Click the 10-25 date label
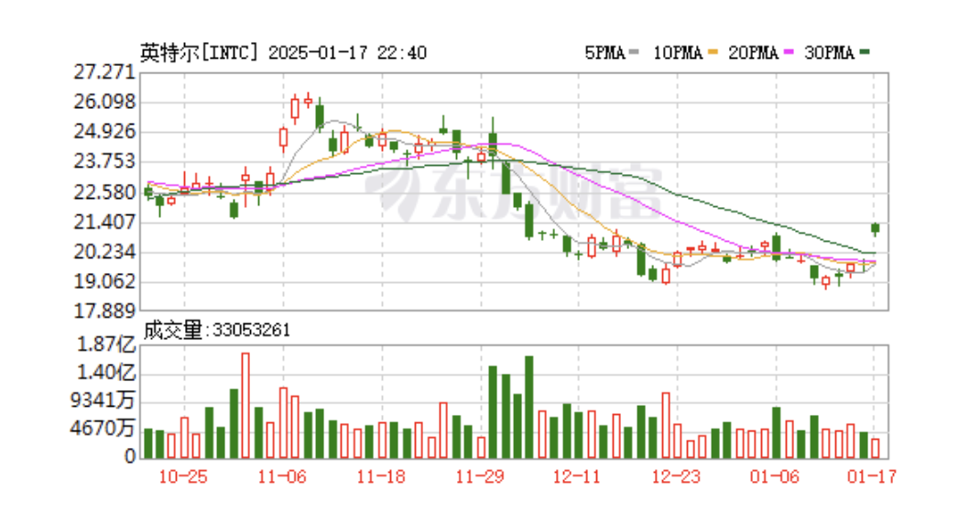 coord(182,477)
